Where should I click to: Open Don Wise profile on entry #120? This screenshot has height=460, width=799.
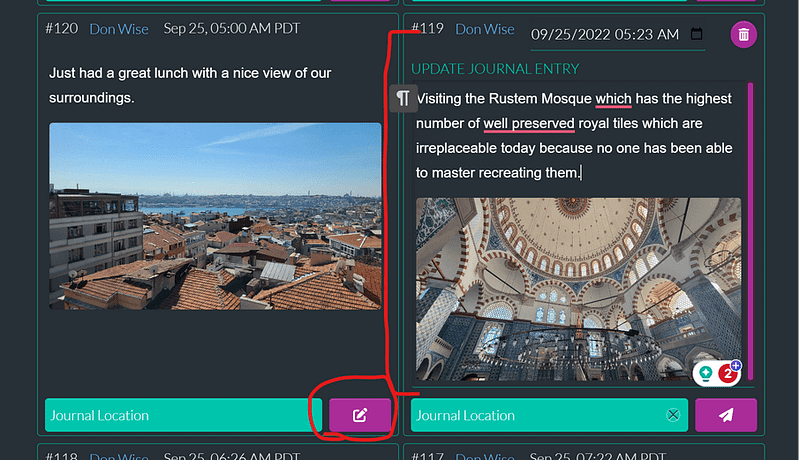119,29
